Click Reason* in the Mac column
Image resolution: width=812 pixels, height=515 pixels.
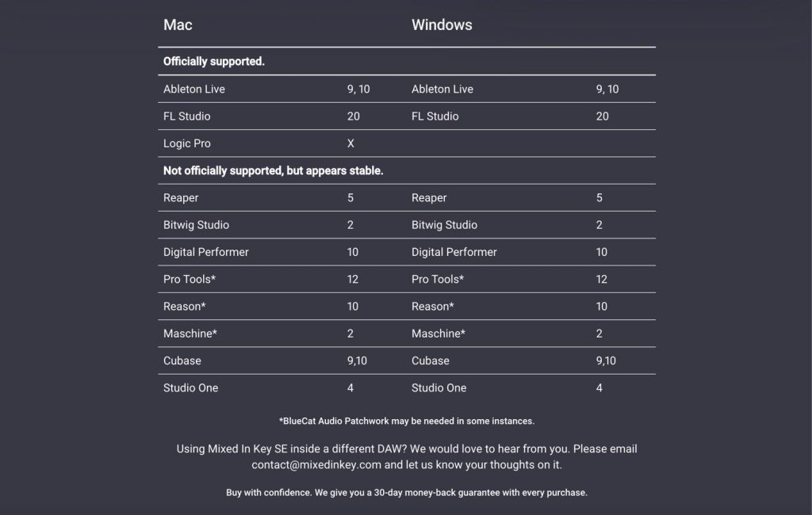[185, 307]
